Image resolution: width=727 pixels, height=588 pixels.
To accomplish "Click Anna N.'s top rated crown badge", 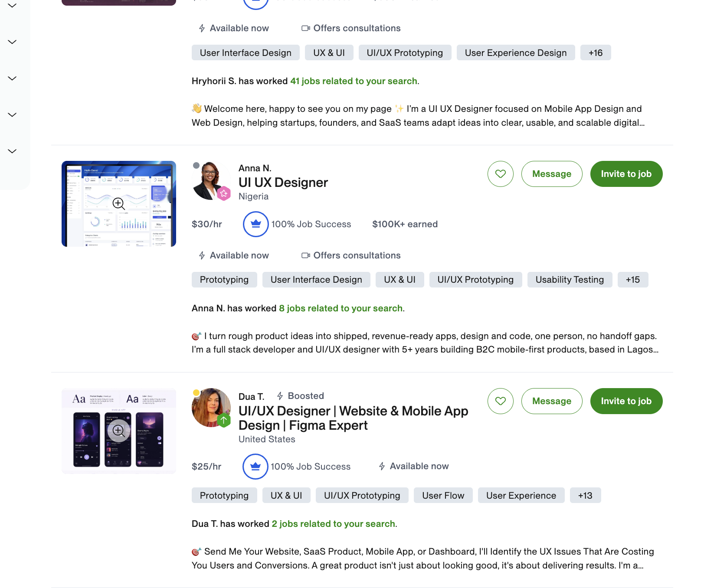I will [x=256, y=224].
